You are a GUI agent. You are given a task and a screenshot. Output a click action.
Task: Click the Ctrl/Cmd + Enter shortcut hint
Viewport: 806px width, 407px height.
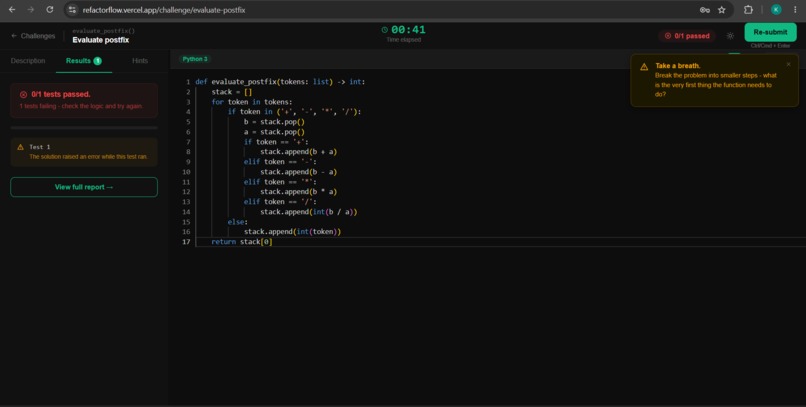tap(770, 46)
